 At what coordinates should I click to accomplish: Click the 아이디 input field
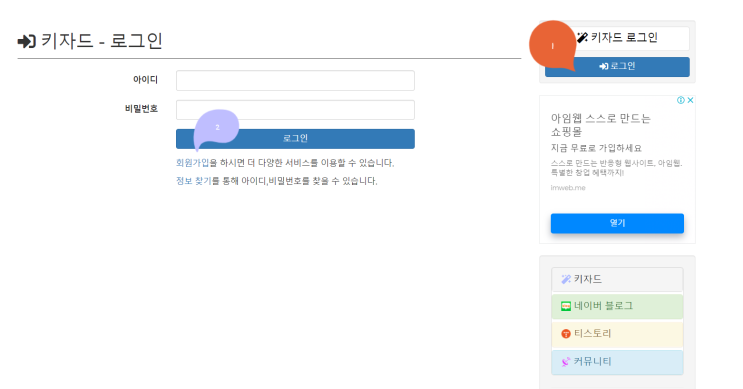pyautogui.click(x=295, y=81)
